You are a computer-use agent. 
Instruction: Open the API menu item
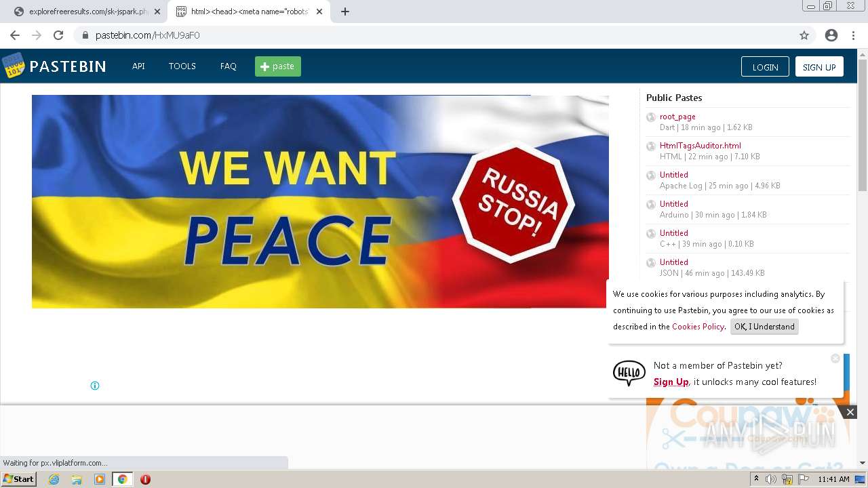[138, 66]
